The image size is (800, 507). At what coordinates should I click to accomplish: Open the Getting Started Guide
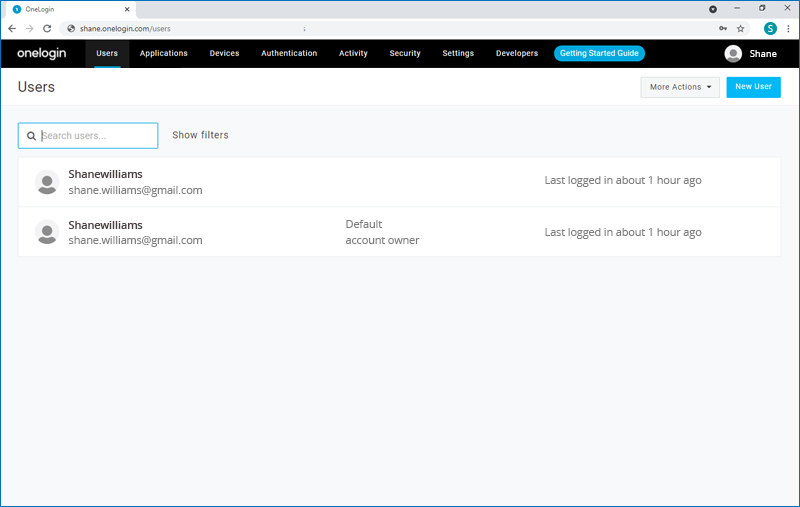(599, 53)
